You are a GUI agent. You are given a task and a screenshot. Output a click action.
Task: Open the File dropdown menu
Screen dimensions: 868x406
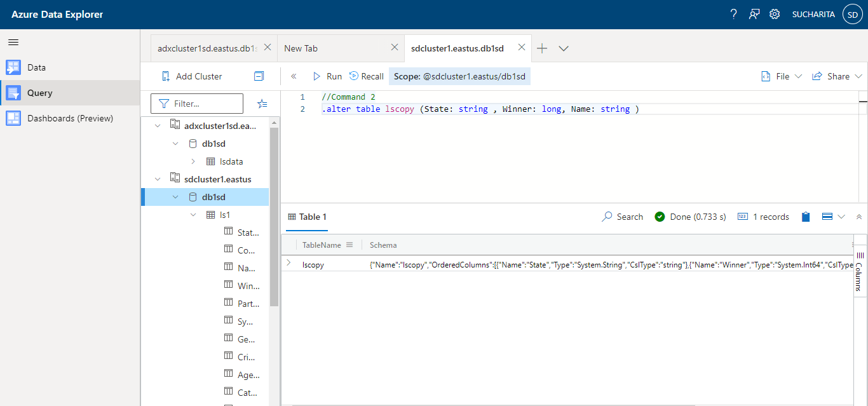782,76
